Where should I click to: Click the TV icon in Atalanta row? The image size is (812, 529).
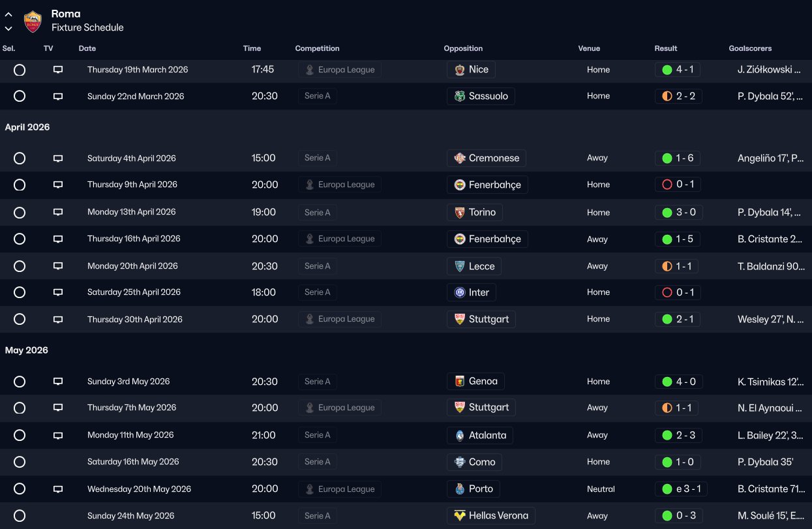[x=58, y=435]
